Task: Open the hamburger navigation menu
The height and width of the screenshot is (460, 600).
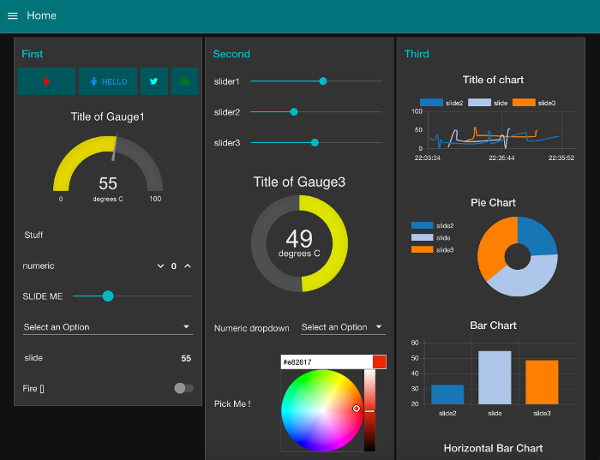Action: click(13, 16)
